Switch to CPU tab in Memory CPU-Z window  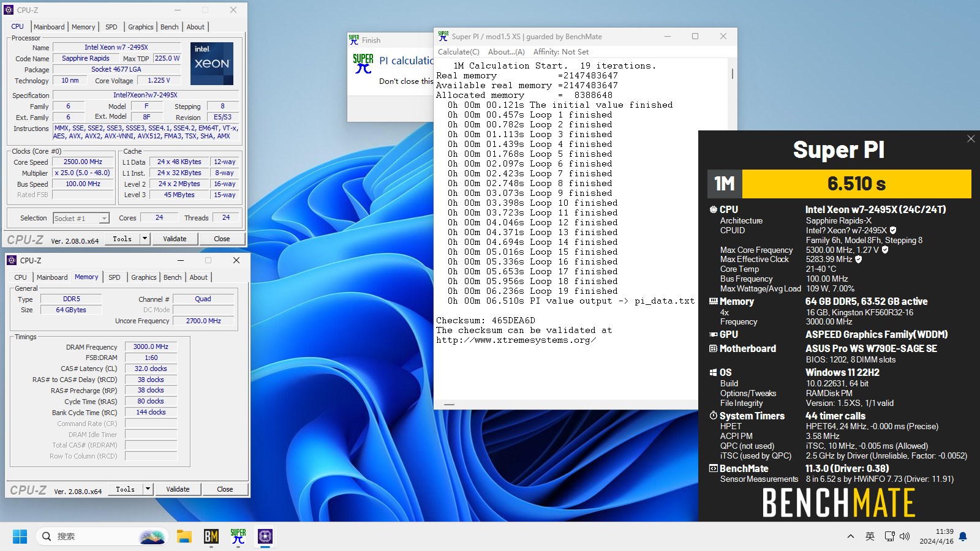[x=20, y=277]
